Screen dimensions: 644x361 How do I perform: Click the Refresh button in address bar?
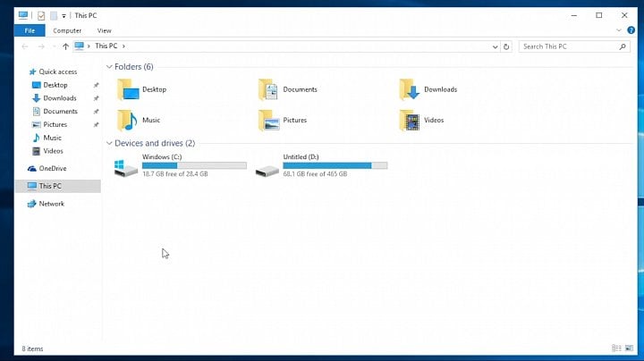(506, 46)
